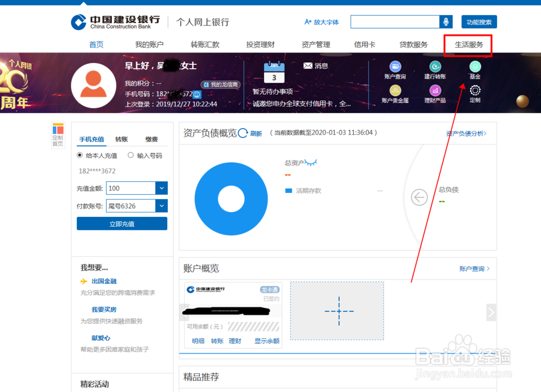Open the 生活服务 menu
Viewport: 541px width, 392px height.
click(469, 44)
